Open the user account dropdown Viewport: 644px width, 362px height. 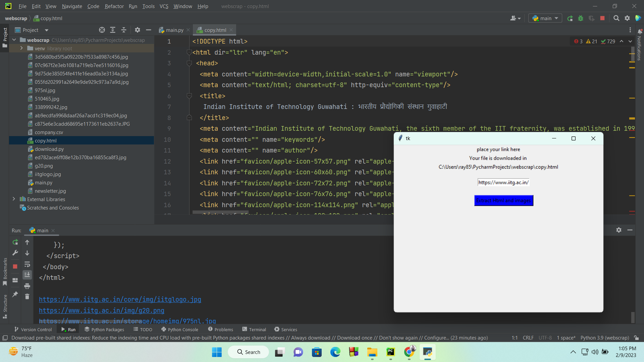click(515, 18)
